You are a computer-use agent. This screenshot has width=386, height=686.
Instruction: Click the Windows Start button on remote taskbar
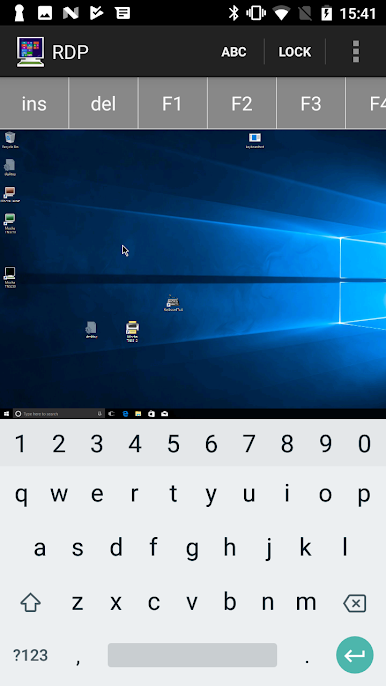click(x=6, y=413)
